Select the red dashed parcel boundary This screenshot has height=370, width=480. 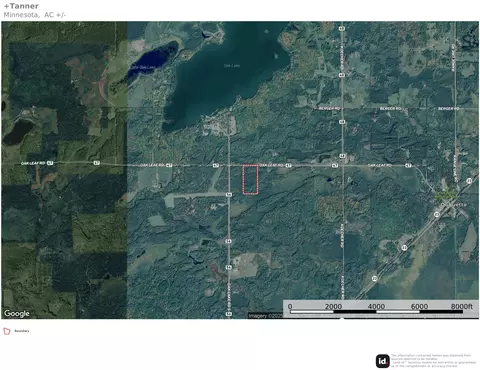(x=250, y=179)
